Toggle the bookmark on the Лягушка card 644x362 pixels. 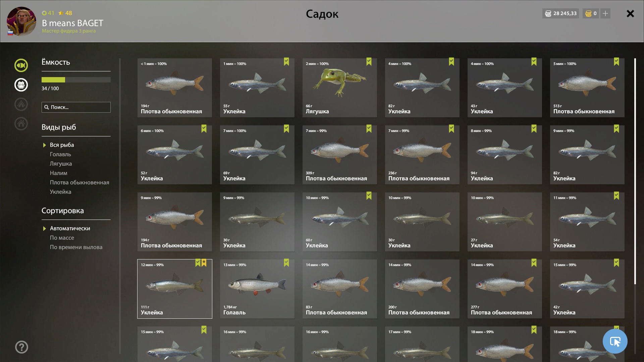369,62
